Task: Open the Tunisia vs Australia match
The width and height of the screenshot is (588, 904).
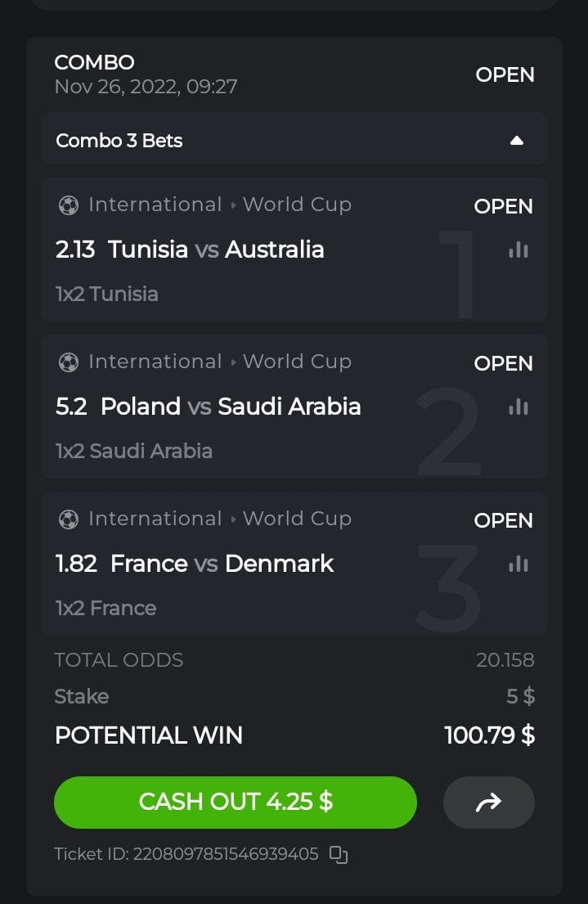Action: [216, 250]
